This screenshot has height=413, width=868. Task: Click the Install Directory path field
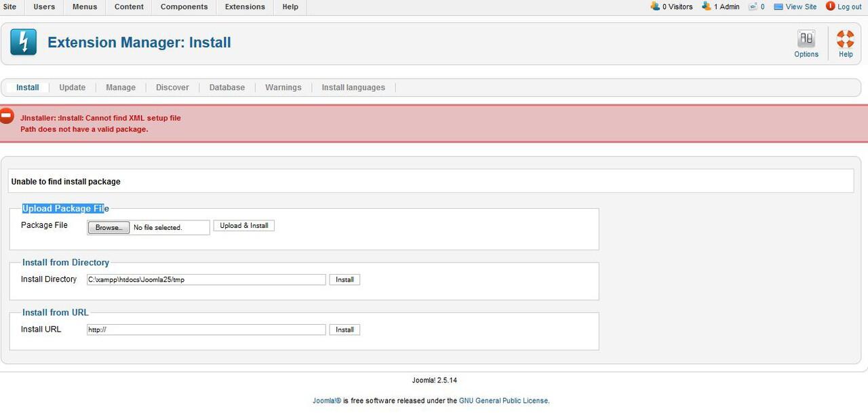pos(206,279)
